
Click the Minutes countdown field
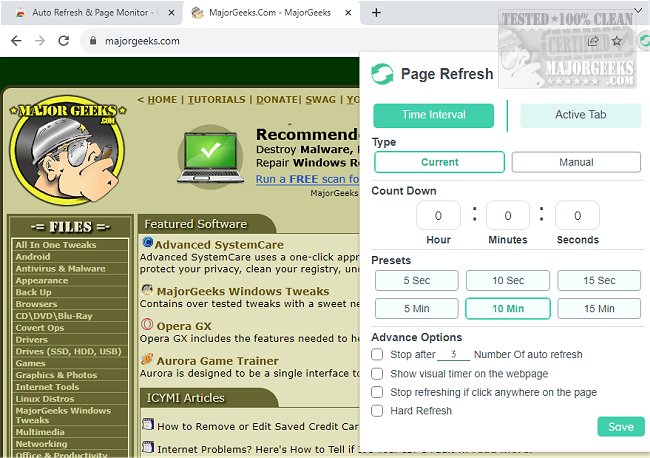pyautogui.click(x=508, y=216)
